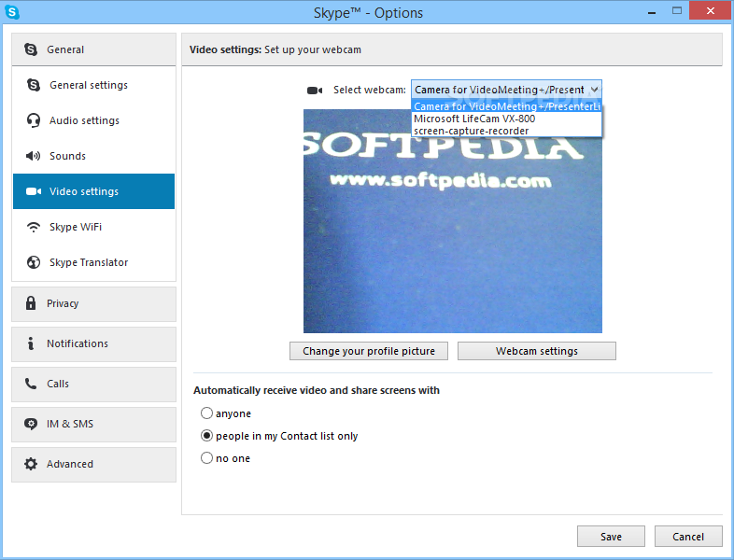This screenshot has width=734, height=560.
Task: Open Webcam settings
Action: 536,351
